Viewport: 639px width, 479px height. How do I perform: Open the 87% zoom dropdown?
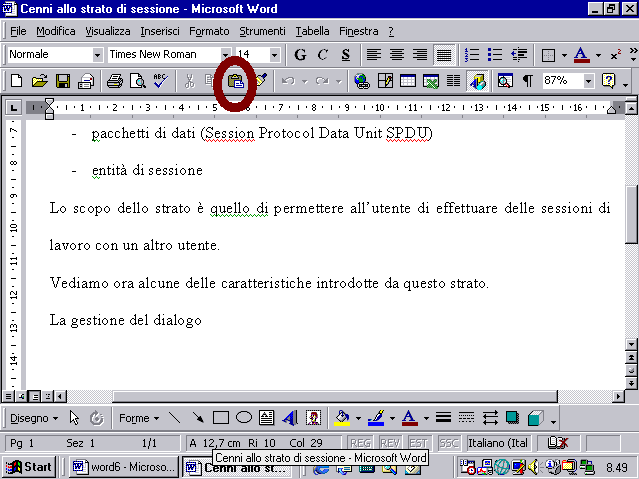588,81
